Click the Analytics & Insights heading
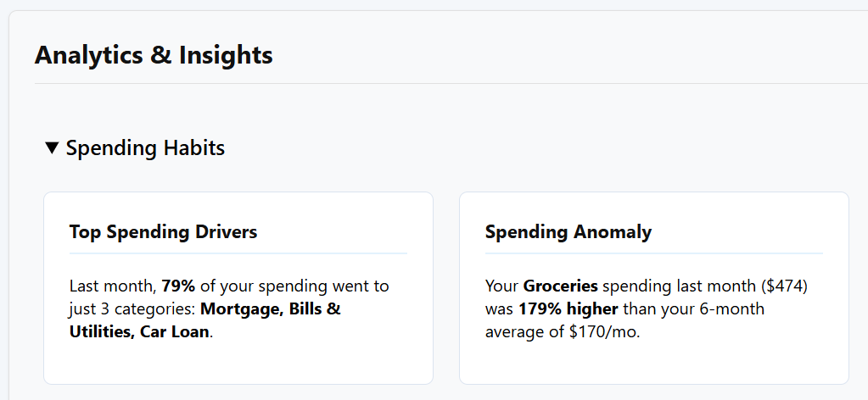This screenshot has width=868, height=400. (154, 56)
